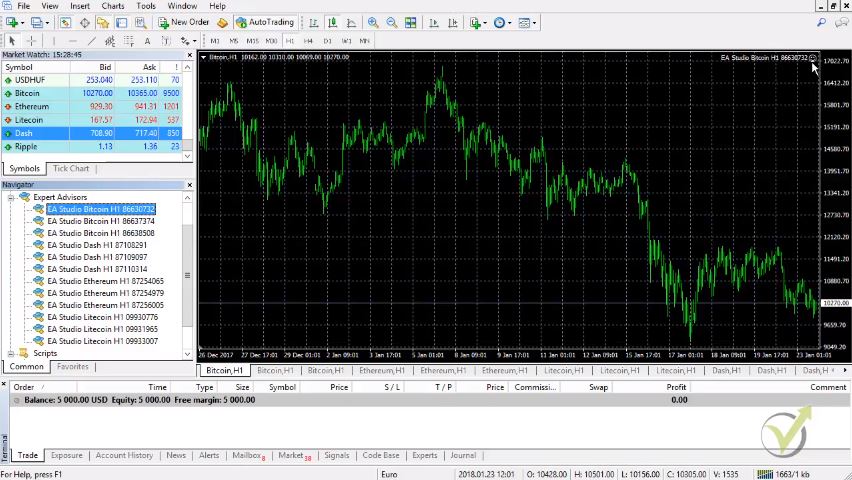Click the New Order button

click(x=184, y=22)
